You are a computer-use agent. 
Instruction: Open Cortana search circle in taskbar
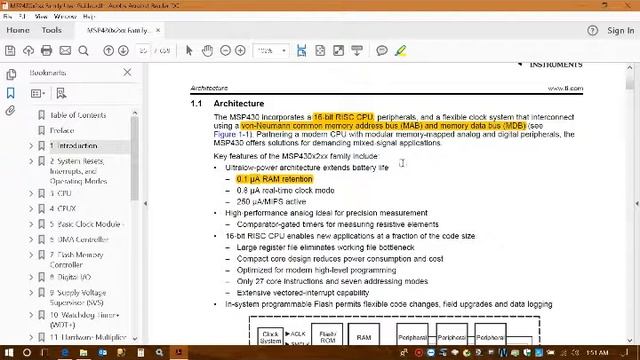tap(27, 352)
